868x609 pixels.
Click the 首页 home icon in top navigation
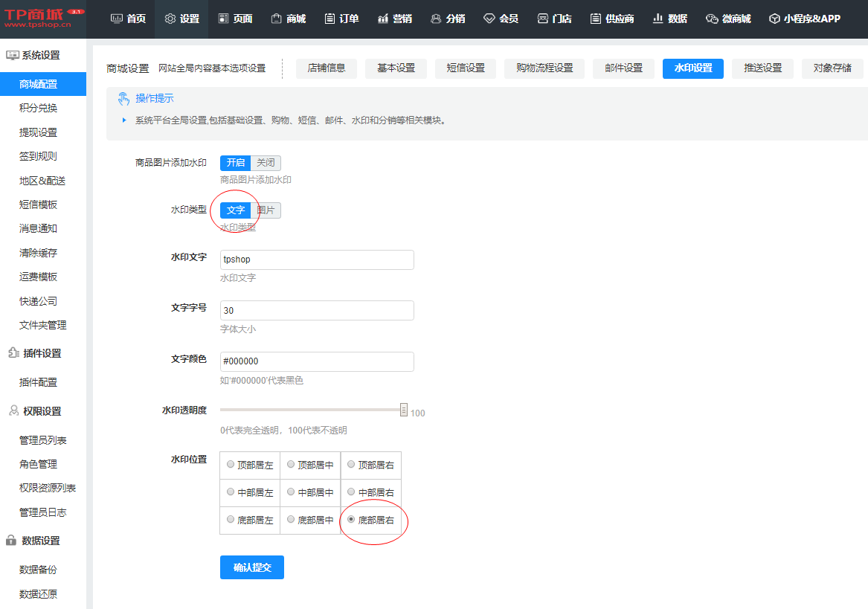click(x=117, y=19)
